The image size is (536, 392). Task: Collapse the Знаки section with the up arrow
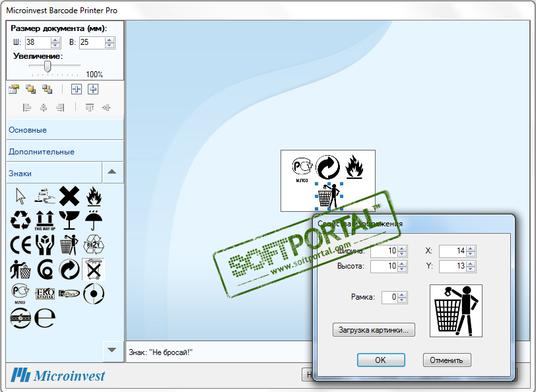pos(112,172)
